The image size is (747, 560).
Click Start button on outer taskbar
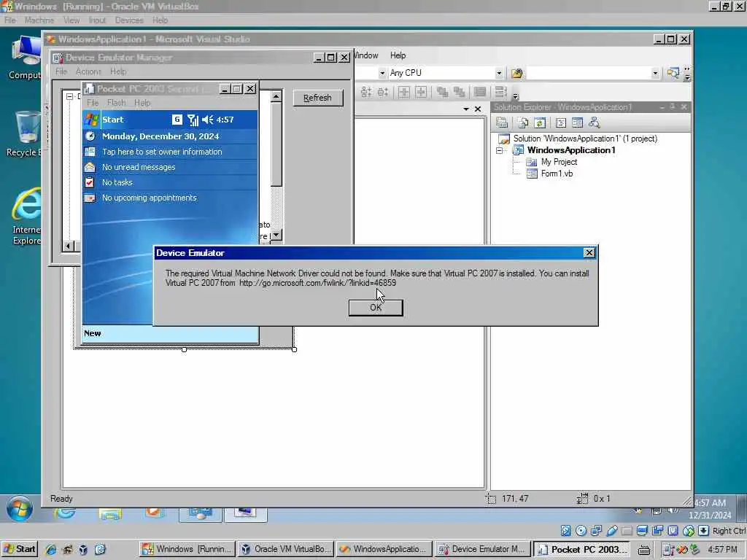point(20,549)
